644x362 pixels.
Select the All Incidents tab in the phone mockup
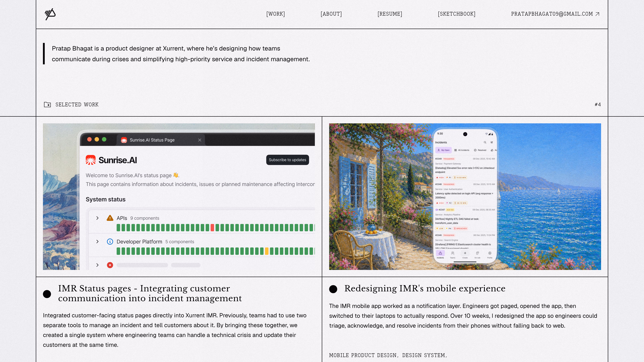coord(462,150)
